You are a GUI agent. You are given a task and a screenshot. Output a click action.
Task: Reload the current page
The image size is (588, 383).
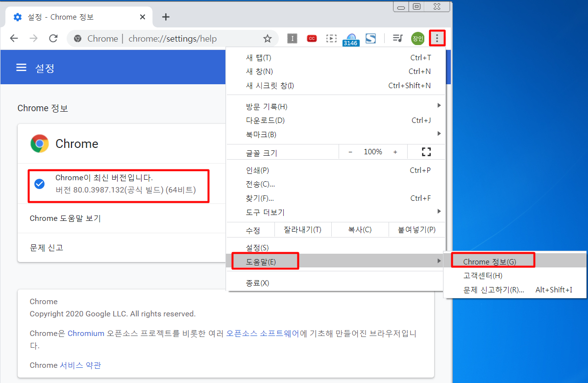point(53,38)
